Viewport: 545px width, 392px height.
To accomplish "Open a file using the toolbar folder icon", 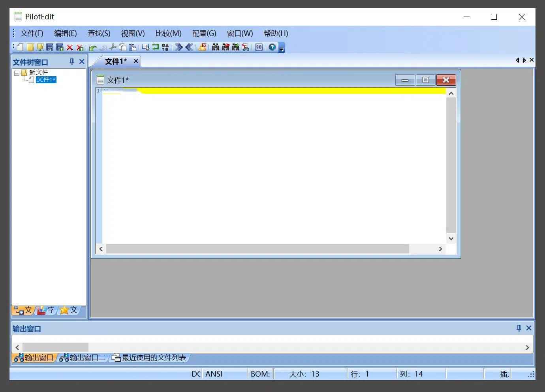I will click(x=30, y=47).
